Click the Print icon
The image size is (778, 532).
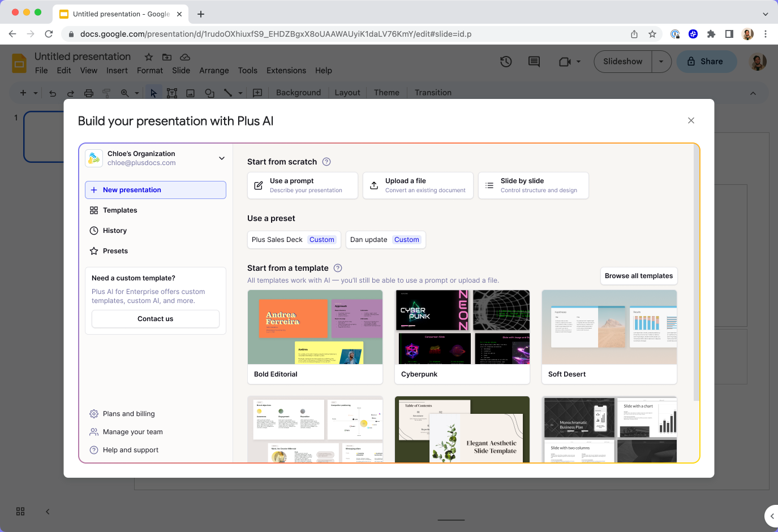[x=89, y=93]
